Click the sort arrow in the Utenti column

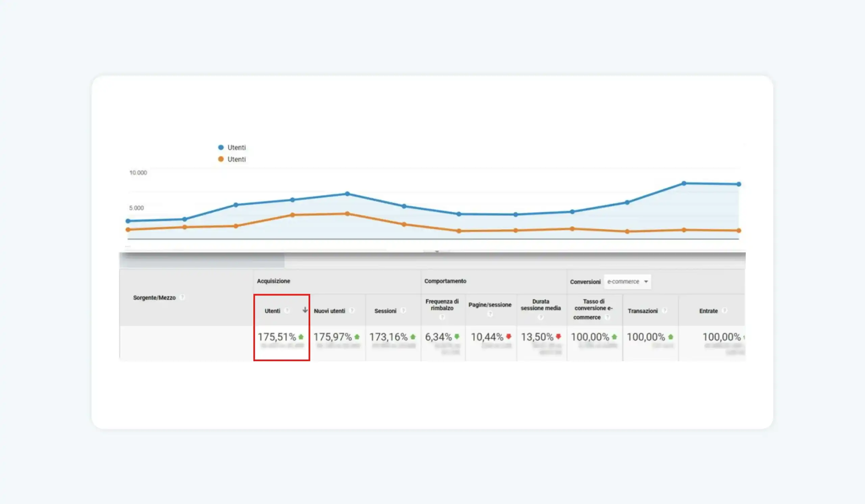click(305, 310)
